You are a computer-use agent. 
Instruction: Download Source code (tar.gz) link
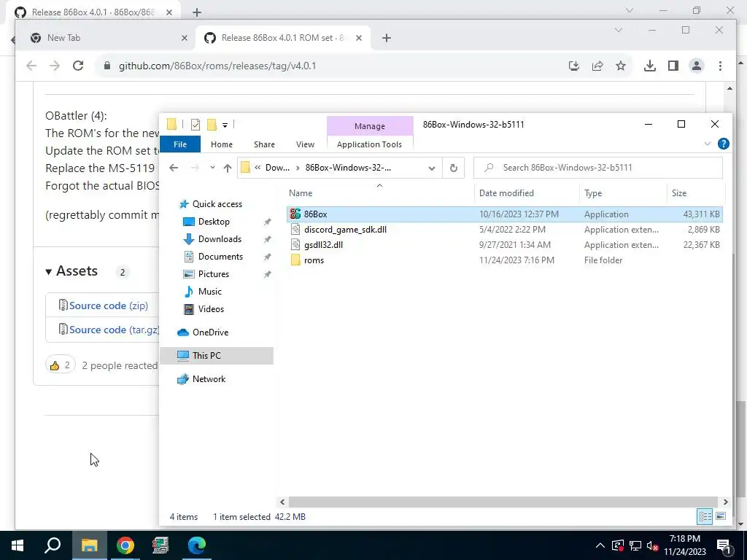click(x=114, y=330)
